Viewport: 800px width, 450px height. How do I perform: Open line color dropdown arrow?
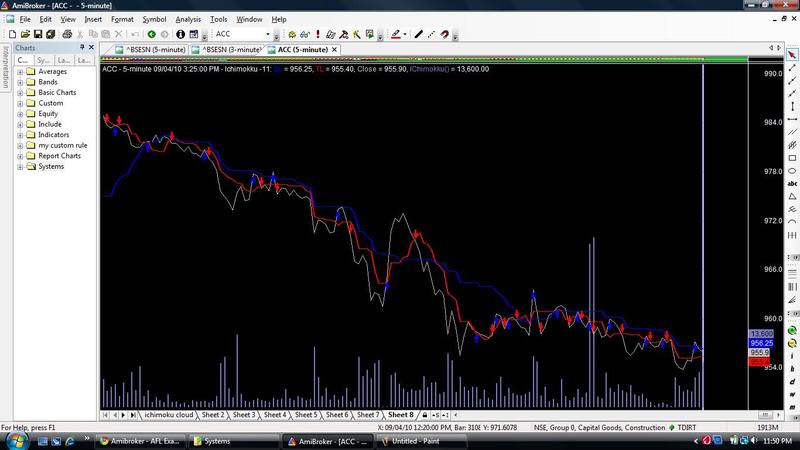tap(405, 34)
